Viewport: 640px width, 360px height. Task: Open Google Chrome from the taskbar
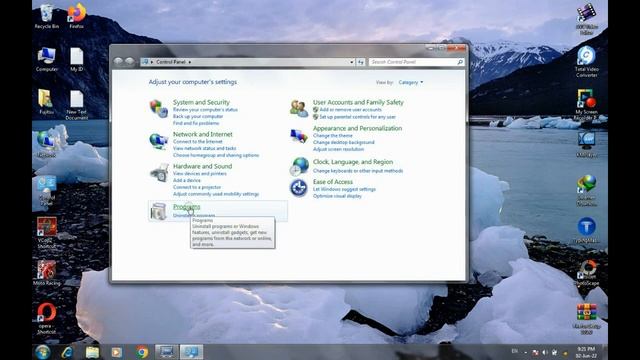142,352
